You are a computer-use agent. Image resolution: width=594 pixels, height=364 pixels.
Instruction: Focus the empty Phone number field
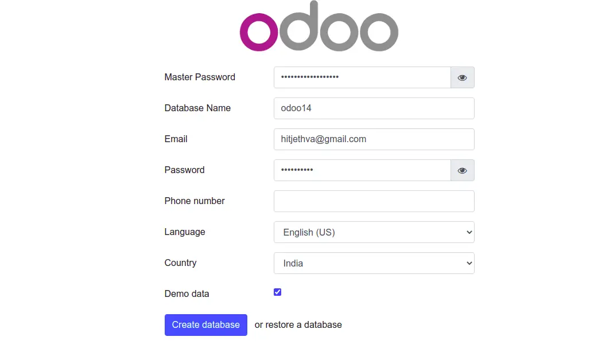click(374, 201)
